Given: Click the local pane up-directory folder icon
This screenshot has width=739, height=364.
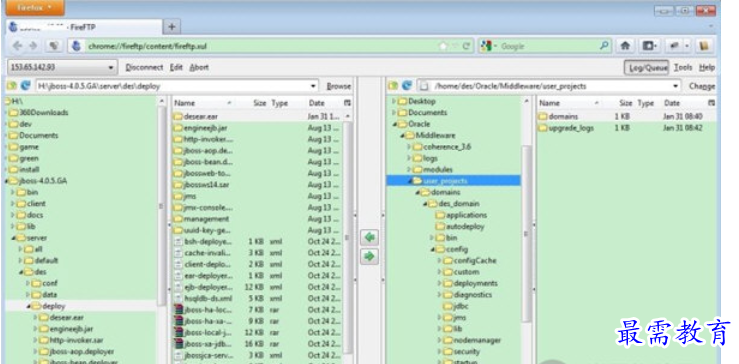Looking at the screenshot, I should 12,86.
